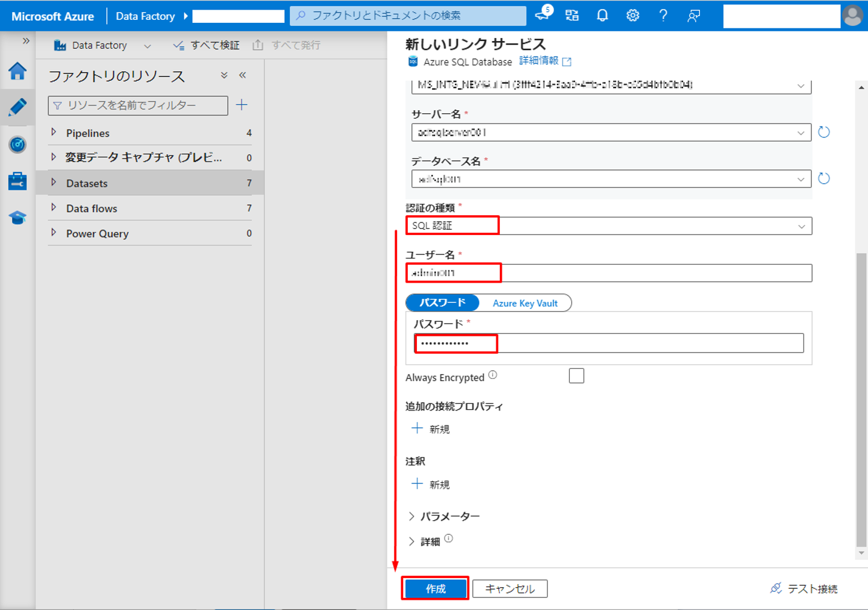Switch to the Azure Key Vault option

[x=525, y=303]
